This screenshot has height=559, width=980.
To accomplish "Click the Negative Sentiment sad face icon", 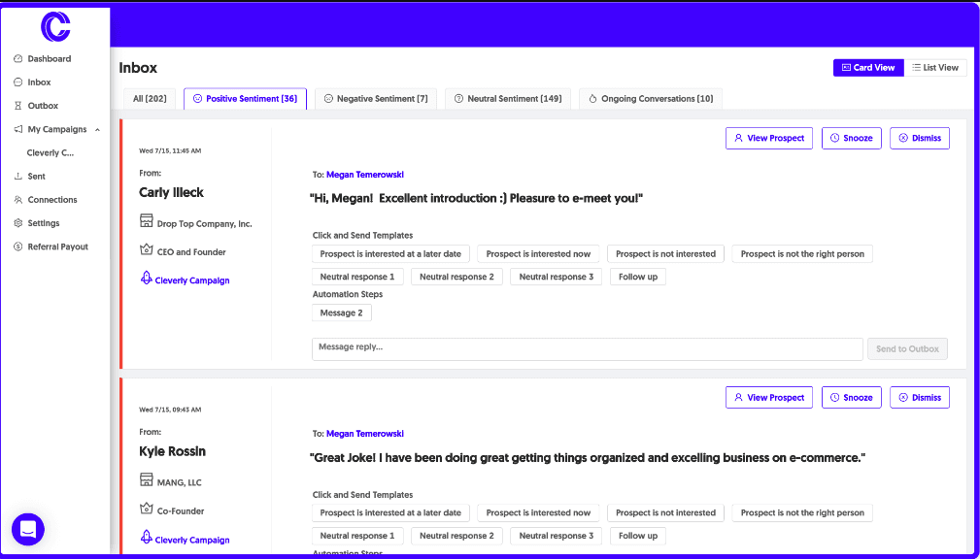I will click(x=328, y=99).
